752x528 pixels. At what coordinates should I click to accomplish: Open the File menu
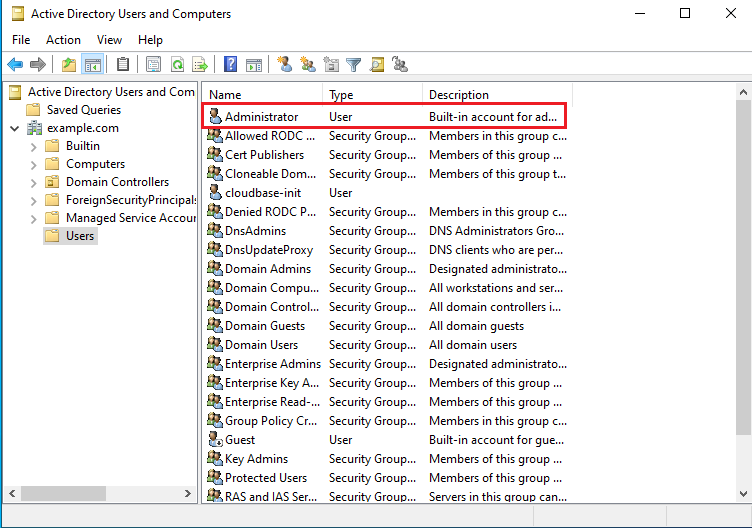coord(21,40)
